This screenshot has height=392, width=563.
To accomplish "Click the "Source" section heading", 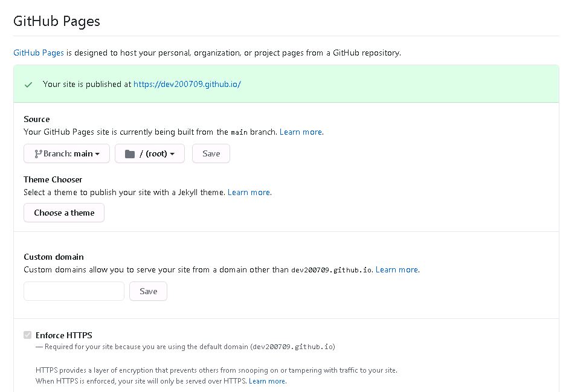I will pos(37,119).
